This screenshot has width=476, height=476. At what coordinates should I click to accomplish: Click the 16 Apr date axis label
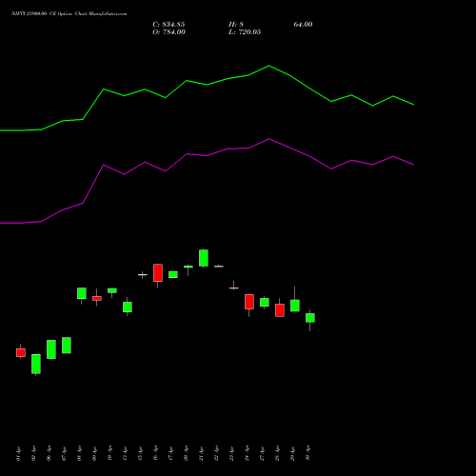(x=155, y=453)
